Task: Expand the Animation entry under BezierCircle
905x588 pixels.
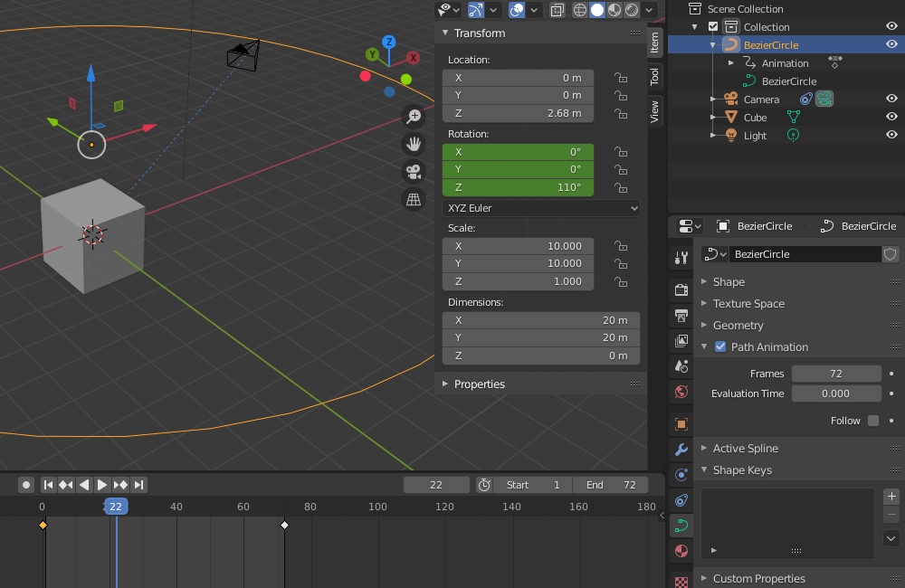Action: tap(731, 63)
